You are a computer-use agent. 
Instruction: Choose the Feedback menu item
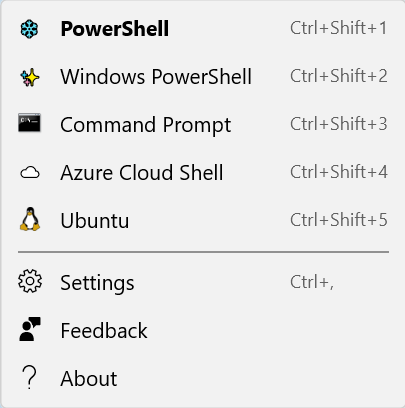[x=202, y=331]
